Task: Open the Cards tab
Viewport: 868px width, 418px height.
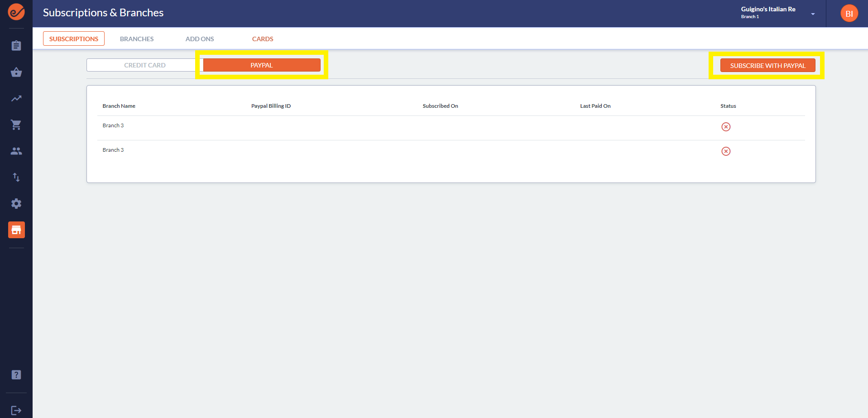Action: (x=263, y=39)
